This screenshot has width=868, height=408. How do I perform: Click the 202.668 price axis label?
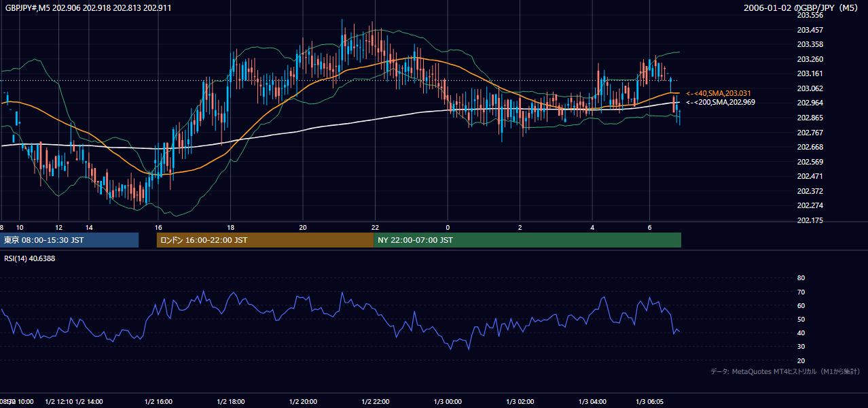(x=810, y=147)
